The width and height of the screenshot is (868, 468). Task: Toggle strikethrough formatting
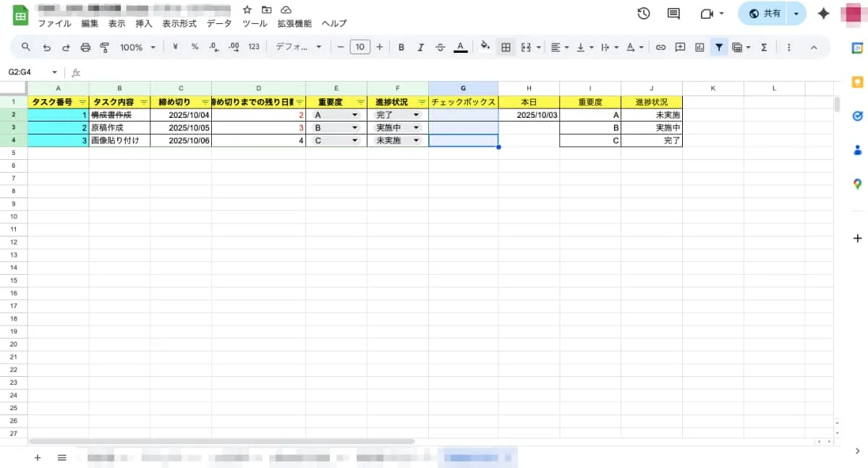[440, 47]
